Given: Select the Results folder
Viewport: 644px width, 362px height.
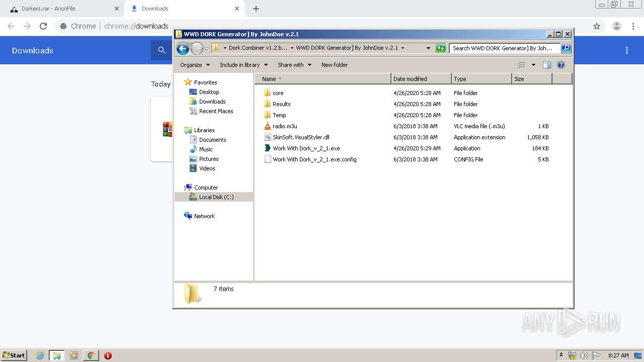Looking at the screenshot, I should click(281, 104).
